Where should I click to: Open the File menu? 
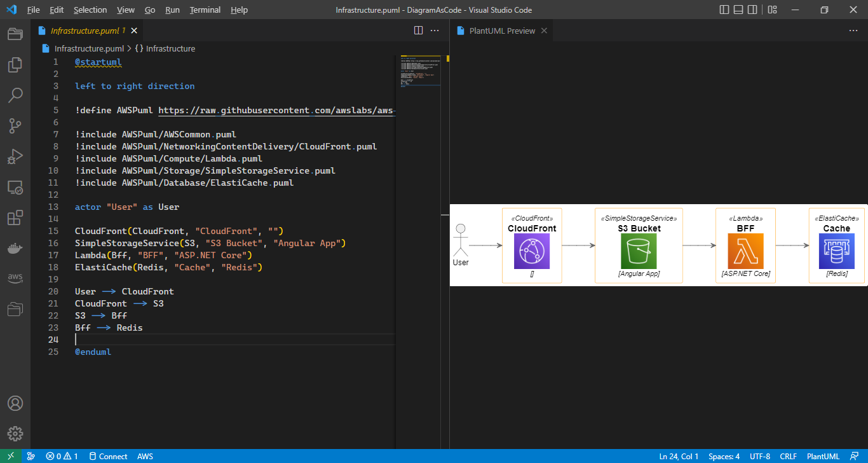(x=34, y=10)
